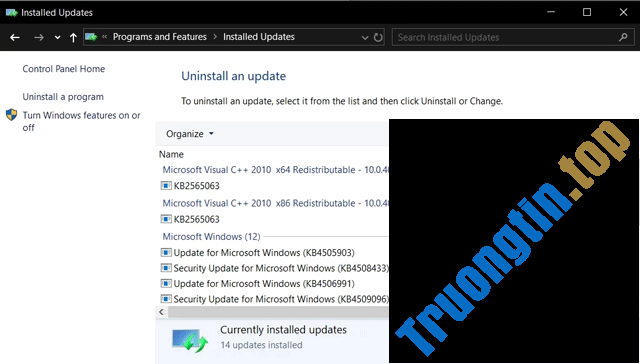Image resolution: width=640 pixels, height=364 pixels.
Task: Select Security Update for Microsoft Windows (KB4508433)
Action: 281,268
